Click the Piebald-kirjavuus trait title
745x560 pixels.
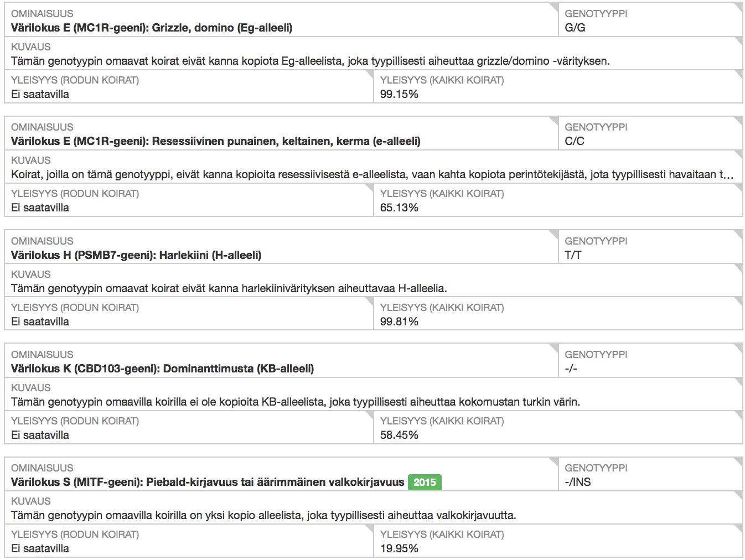pos(208,482)
